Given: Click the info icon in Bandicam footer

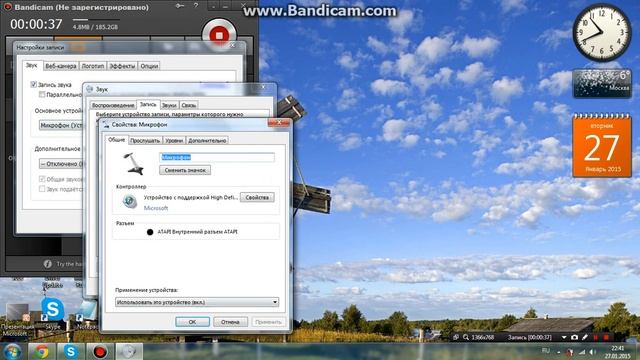Looking at the screenshot, I should [x=48, y=264].
